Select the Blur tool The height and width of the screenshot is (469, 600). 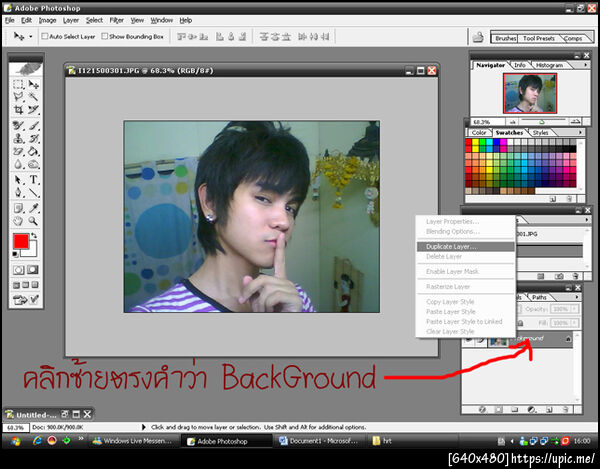[18, 164]
